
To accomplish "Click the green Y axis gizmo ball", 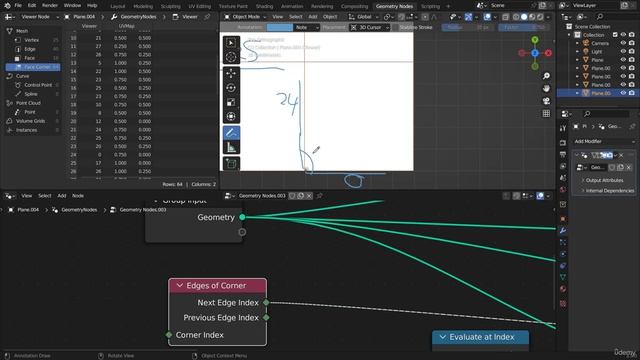I will 535,40.
